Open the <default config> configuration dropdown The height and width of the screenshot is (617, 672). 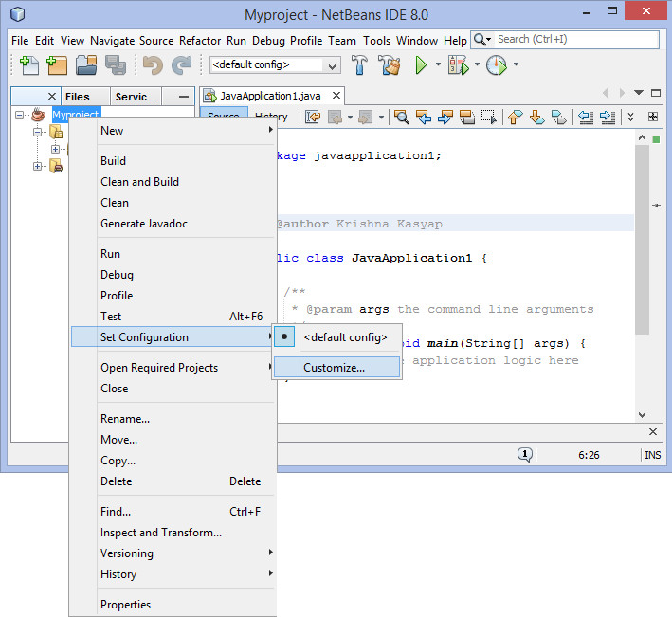275,65
